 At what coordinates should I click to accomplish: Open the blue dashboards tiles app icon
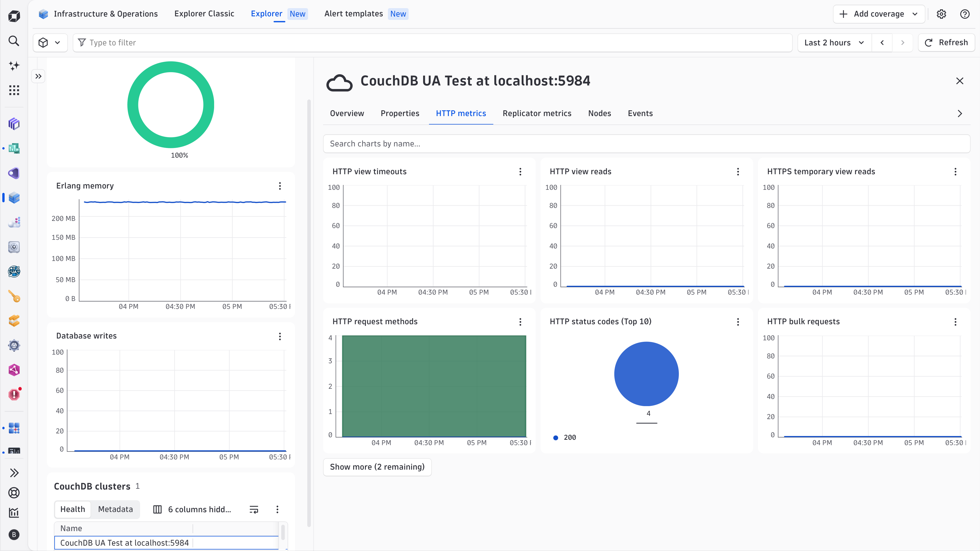click(x=14, y=428)
